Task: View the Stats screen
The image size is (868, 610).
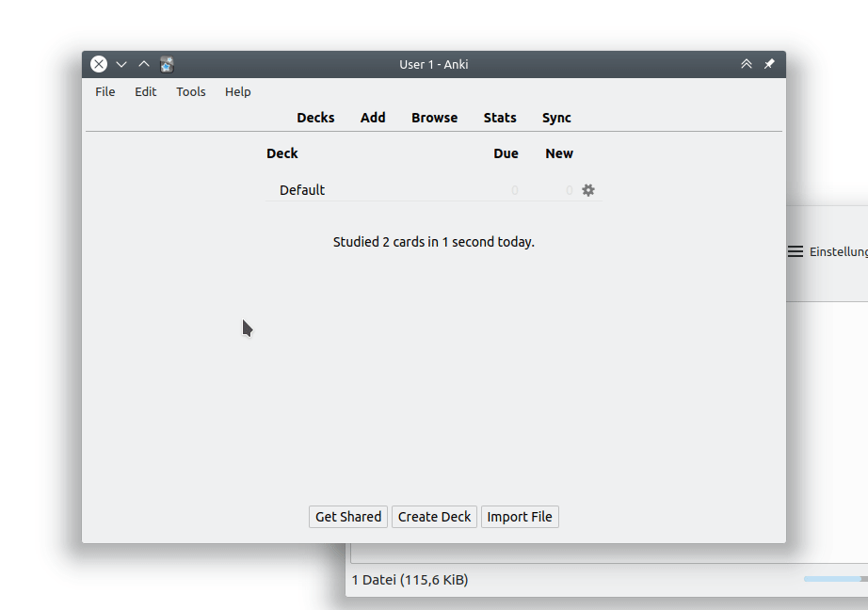Action: pos(500,118)
